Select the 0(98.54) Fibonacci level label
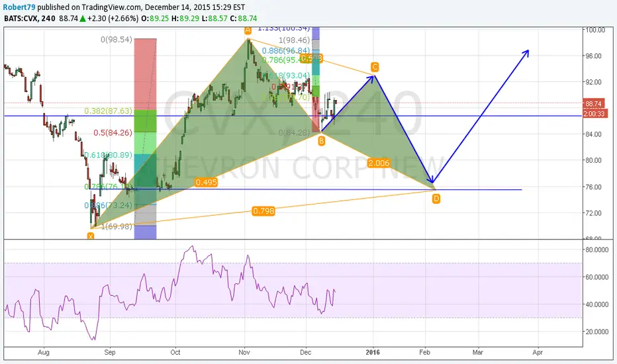Image resolution: width=617 pixels, height=364 pixels. [117, 40]
